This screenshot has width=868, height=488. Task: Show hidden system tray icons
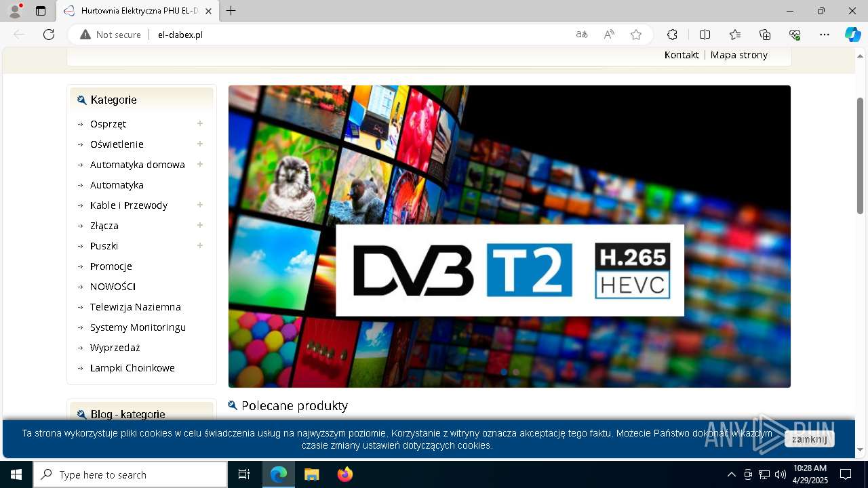[x=731, y=474]
